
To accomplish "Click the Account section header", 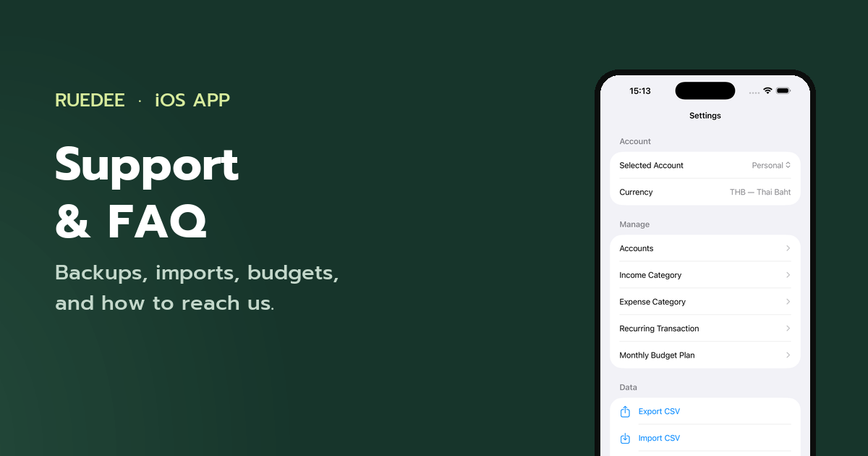I will pyautogui.click(x=635, y=141).
